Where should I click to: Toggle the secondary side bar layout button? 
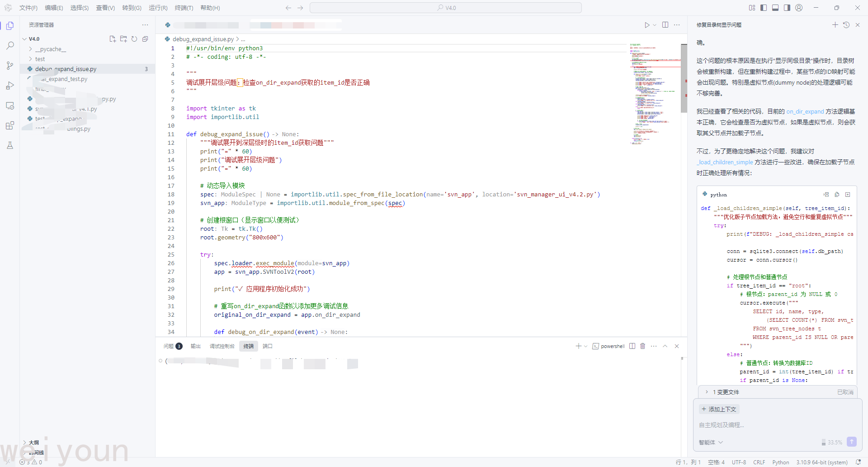coord(787,8)
